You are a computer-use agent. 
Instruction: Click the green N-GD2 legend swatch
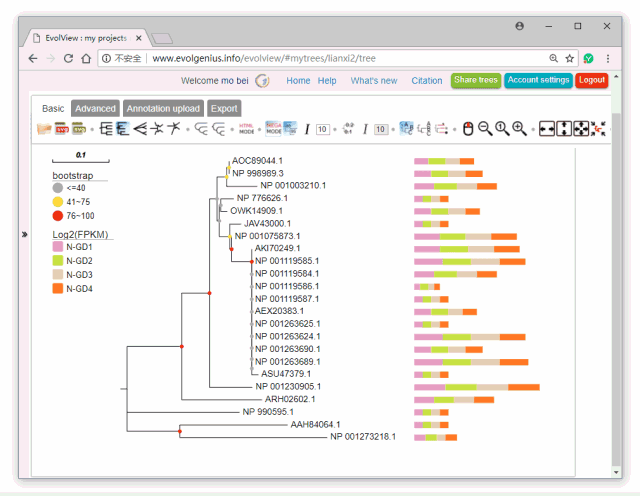[58, 260]
